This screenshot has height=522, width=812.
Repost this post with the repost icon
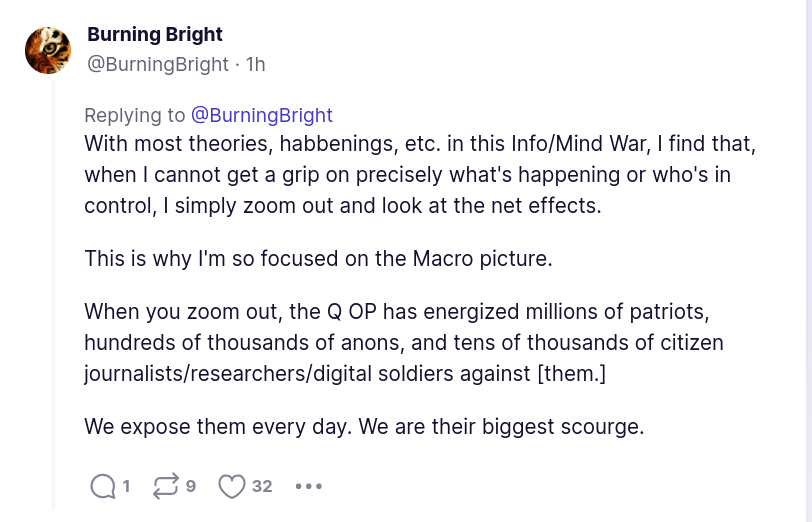[165, 486]
